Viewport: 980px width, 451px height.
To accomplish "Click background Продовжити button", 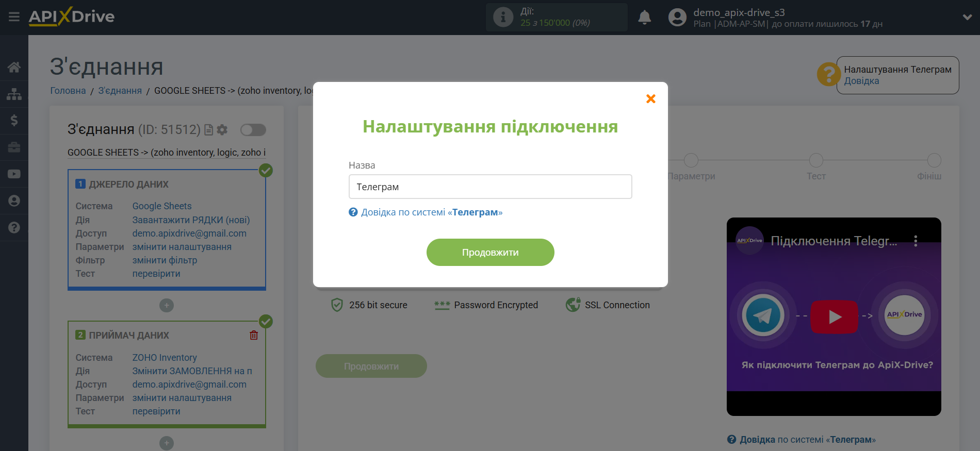I will click(x=371, y=366).
